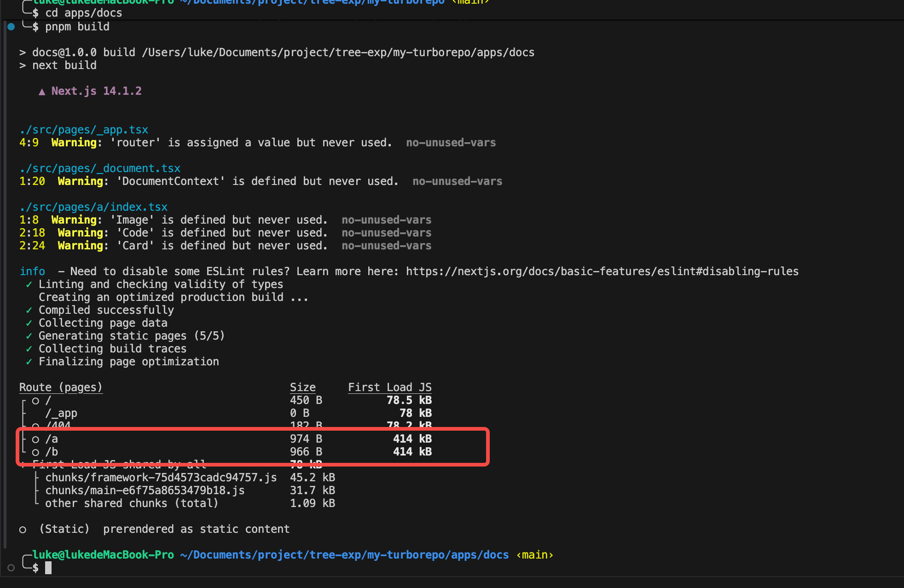Open the ./src/pages/a/index.tsx file link
Viewport: 904px width, 588px height.
coord(93,207)
